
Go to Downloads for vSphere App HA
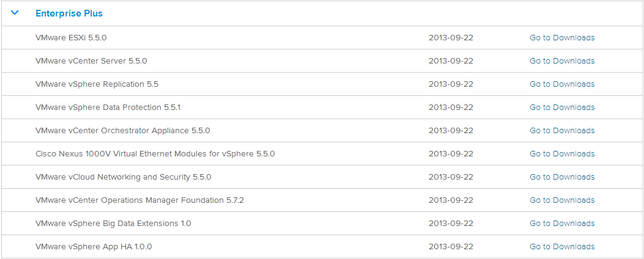(x=561, y=247)
